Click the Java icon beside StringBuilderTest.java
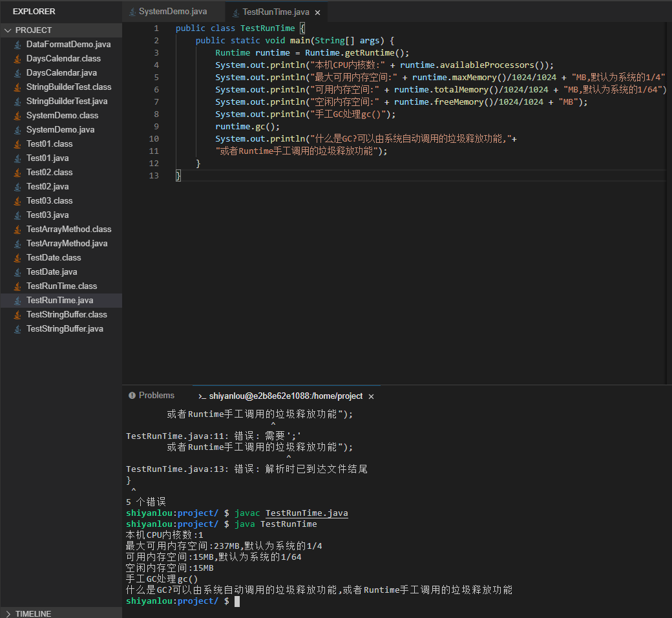The height and width of the screenshot is (618, 672). click(x=17, y=101)
